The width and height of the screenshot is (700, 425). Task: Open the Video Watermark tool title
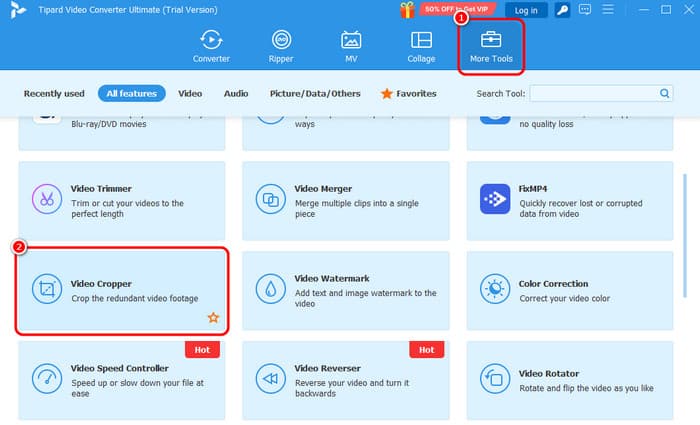coord(332,279)
